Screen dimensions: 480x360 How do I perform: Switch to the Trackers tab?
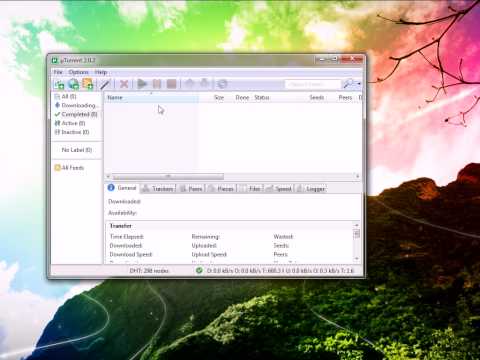coord(158,189)
